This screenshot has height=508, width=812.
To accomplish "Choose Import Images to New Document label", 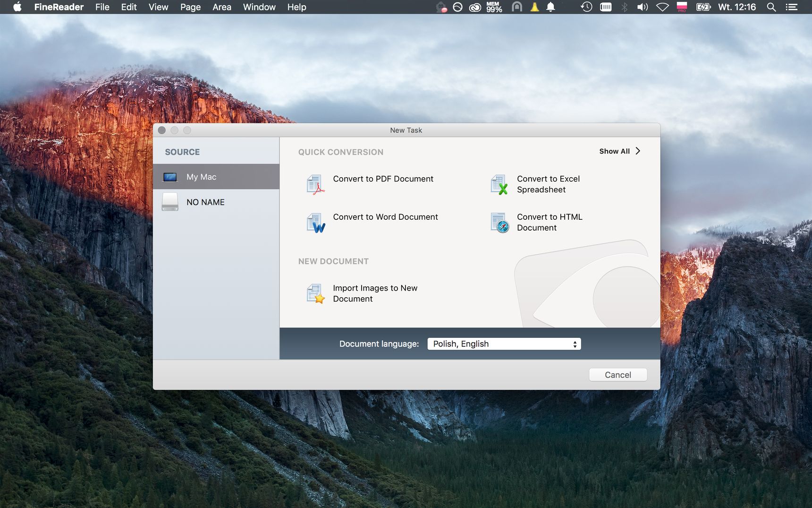I will coord(375,293).
